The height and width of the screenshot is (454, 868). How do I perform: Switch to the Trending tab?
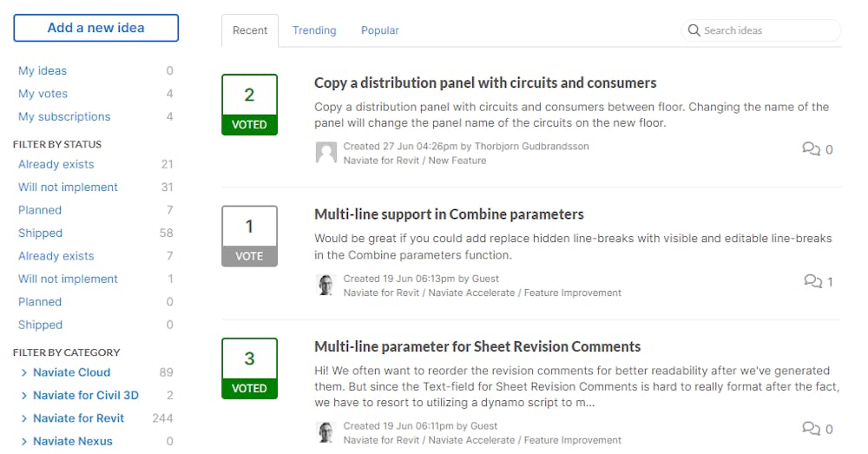coord(314,30)
